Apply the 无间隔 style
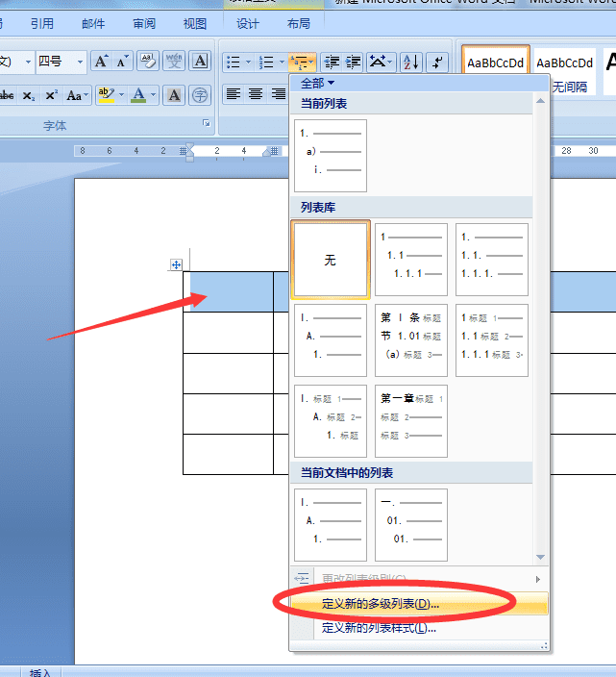616x677 pixels. click(x=565, y=72)
